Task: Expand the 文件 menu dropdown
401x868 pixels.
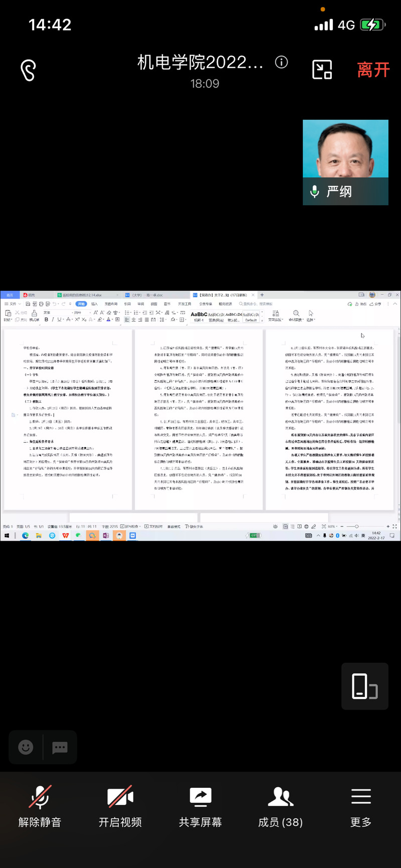Action: coord(13,304)
